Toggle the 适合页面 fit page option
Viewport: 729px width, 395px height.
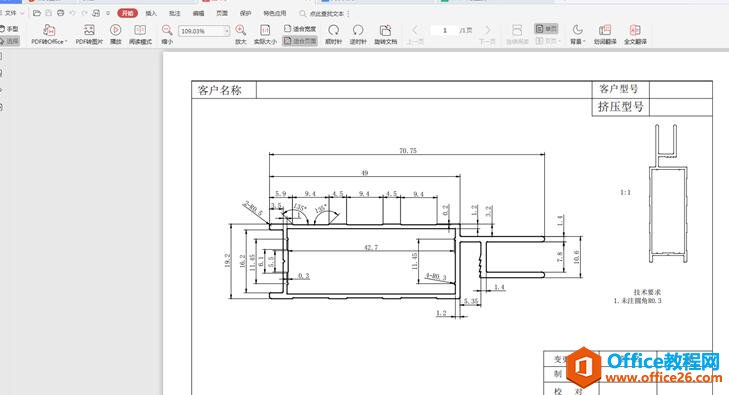tap(300, 41)
